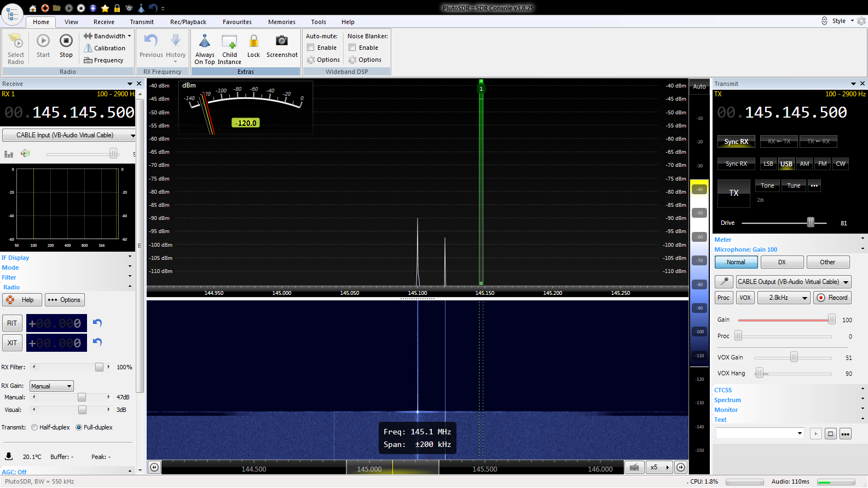Select the DX microphone preset button

[782, 262]
